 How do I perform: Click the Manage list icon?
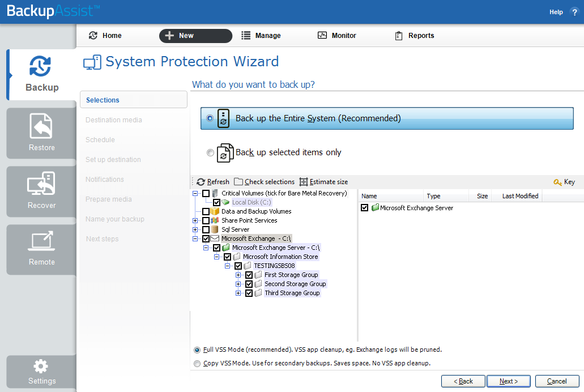[x=246, y=35]
